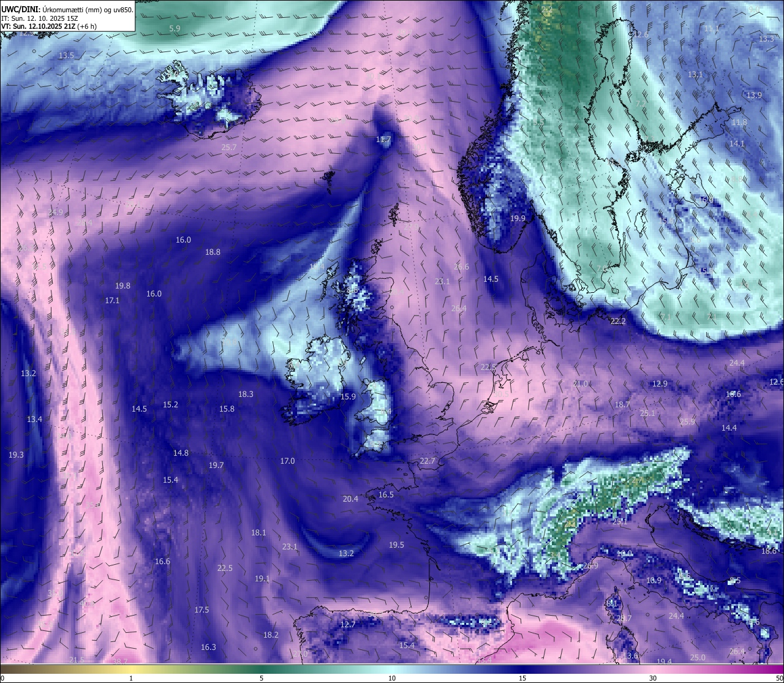Image resolution: width=784 pixels, height=683 pixels.
Task: Click the 14.8 value on the map
Action: [x=181, y=453]
